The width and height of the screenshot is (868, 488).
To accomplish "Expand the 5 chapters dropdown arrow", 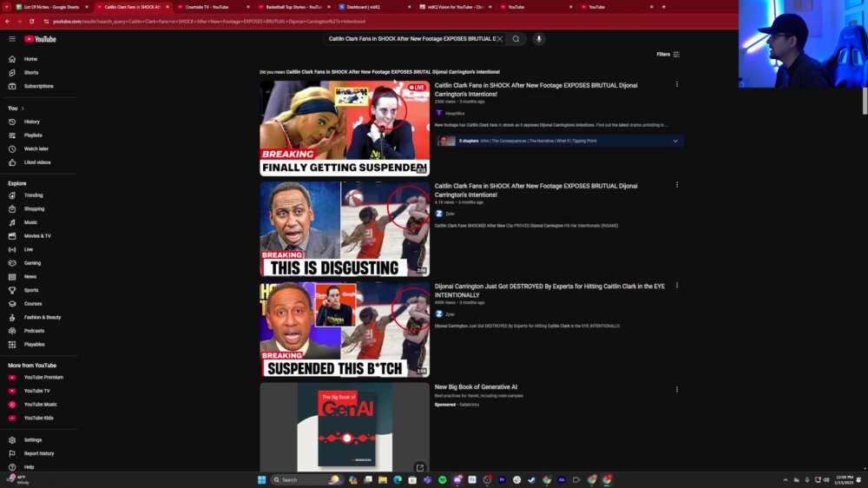I will coord(675,142).
